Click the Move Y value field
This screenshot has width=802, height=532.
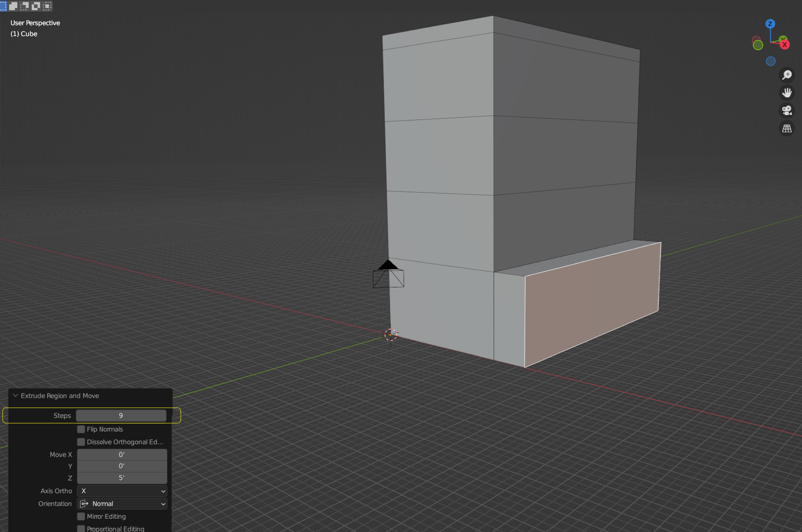click(122, 466)
